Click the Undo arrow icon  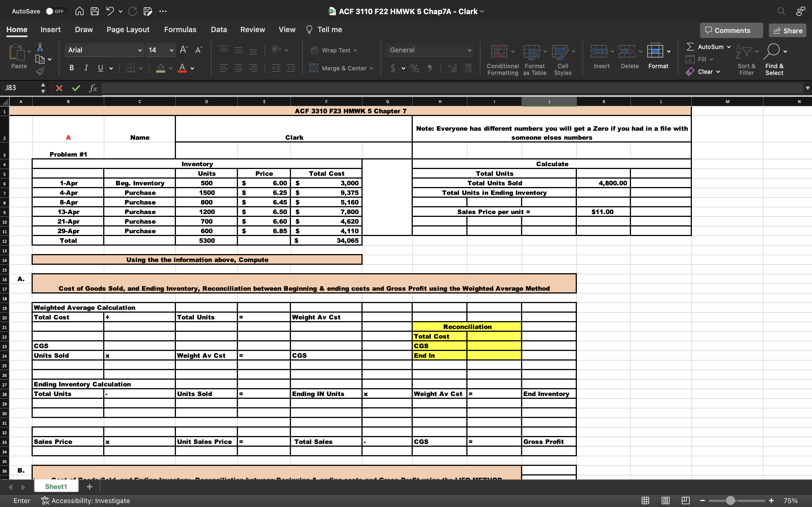click(110, 11)
